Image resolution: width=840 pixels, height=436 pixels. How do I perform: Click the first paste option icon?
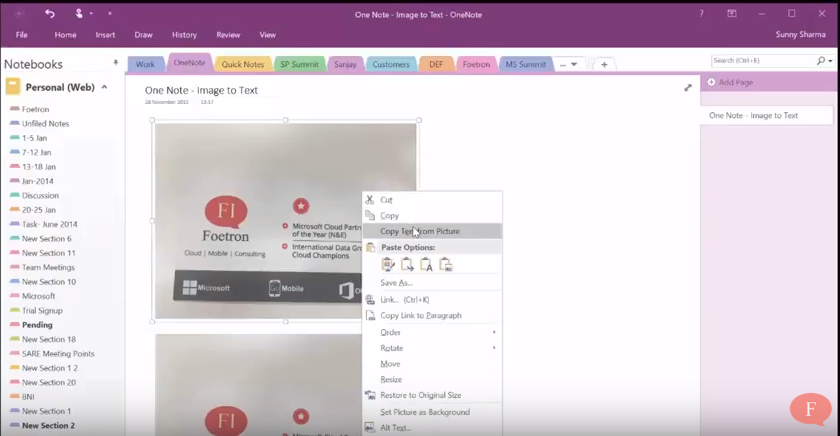[x=388, y=265]
